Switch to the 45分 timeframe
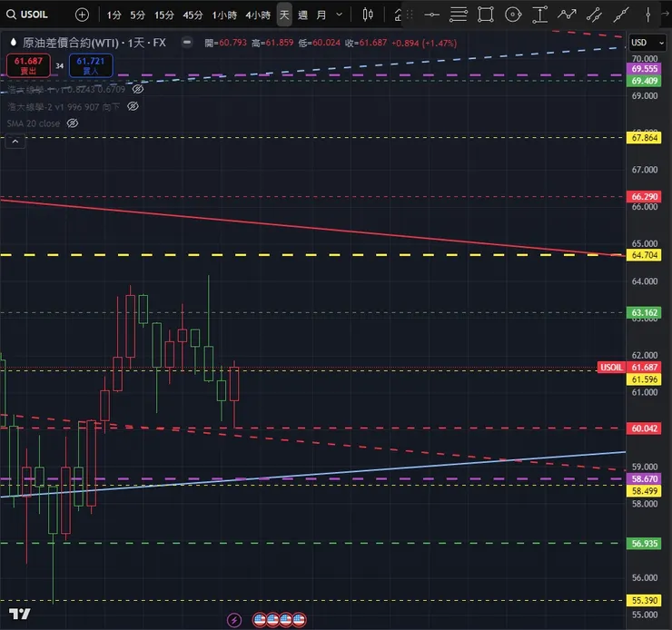Image resolution: width=672 pixels, height=630 pixels. click(193, 15)
